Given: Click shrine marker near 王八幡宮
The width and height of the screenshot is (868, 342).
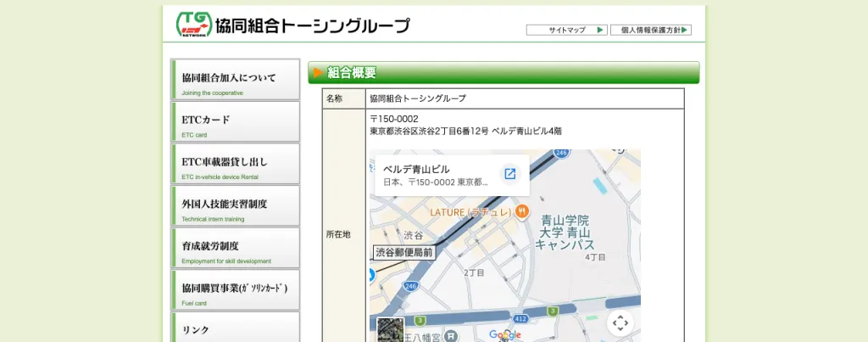Looking at the screenshot, I should click(x=453, y=335).
